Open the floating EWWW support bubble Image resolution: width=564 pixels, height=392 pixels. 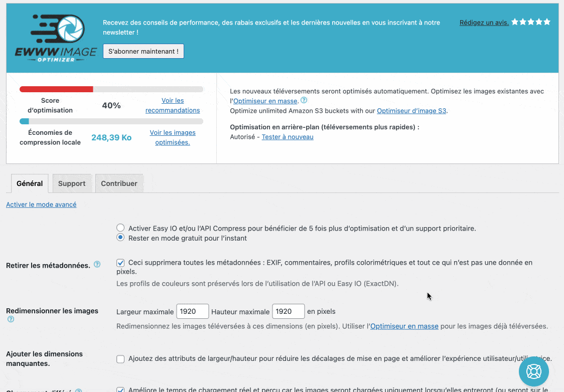[x=533, y=371]
